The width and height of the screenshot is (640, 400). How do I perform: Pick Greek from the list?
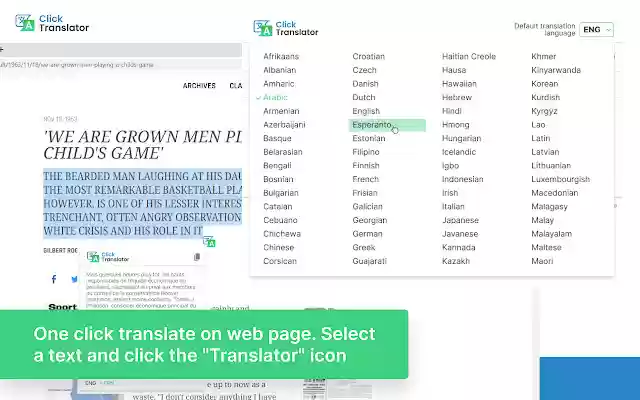click(364, 248)
